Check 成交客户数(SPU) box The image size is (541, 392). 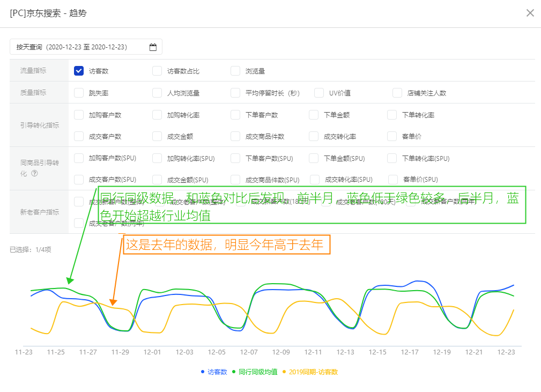coord(79,180)
